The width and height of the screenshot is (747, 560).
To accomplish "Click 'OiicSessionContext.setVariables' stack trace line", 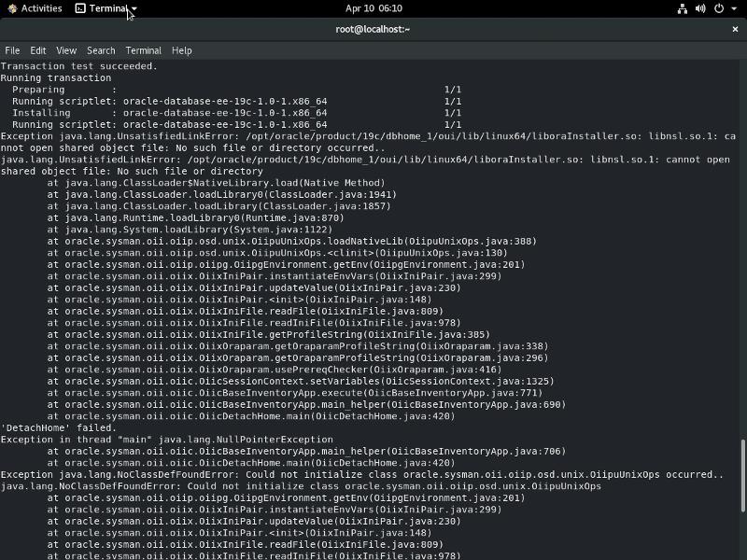I will (301, 381).
